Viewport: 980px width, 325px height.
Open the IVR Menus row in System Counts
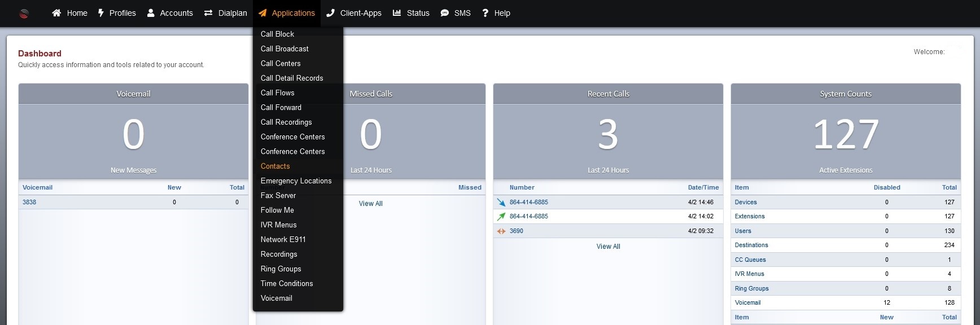(750, 274)
